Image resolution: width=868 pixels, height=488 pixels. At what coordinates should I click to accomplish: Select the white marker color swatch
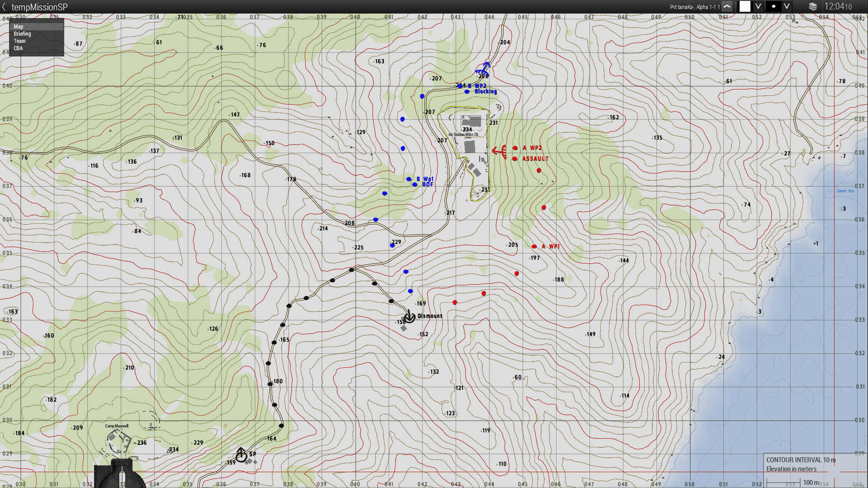tap(745, 7)
